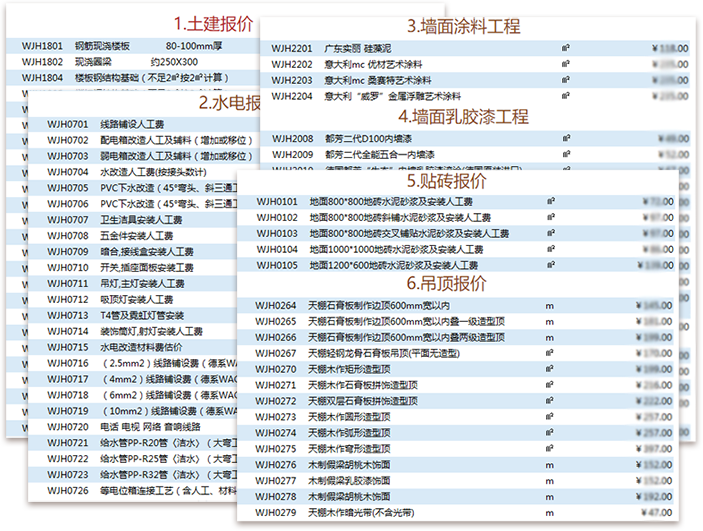Select the code cell "WJH0701"
703x531 pixels.
[68, 124]
